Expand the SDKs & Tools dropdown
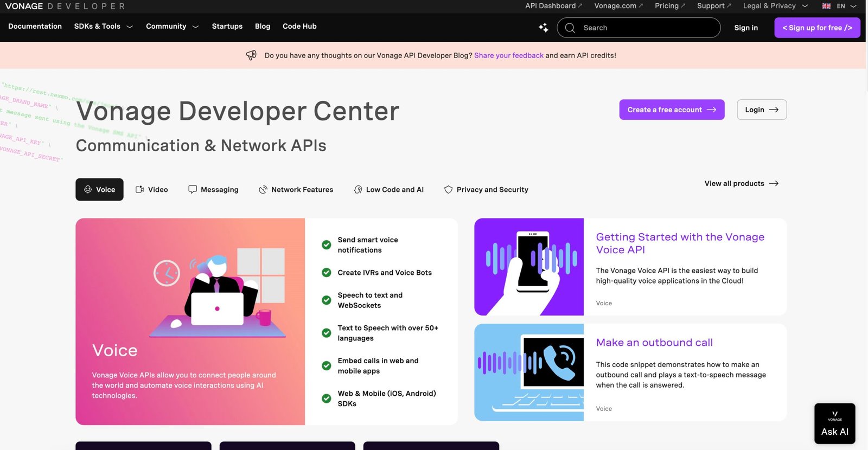This screenshot has width=868, height=450. point(103,27)
